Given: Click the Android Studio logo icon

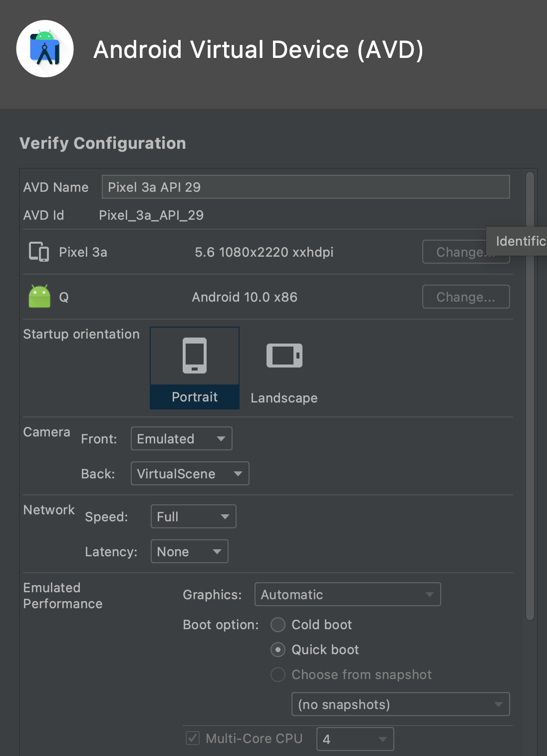Looking at the screenshot, I should (x=45, y=49).
